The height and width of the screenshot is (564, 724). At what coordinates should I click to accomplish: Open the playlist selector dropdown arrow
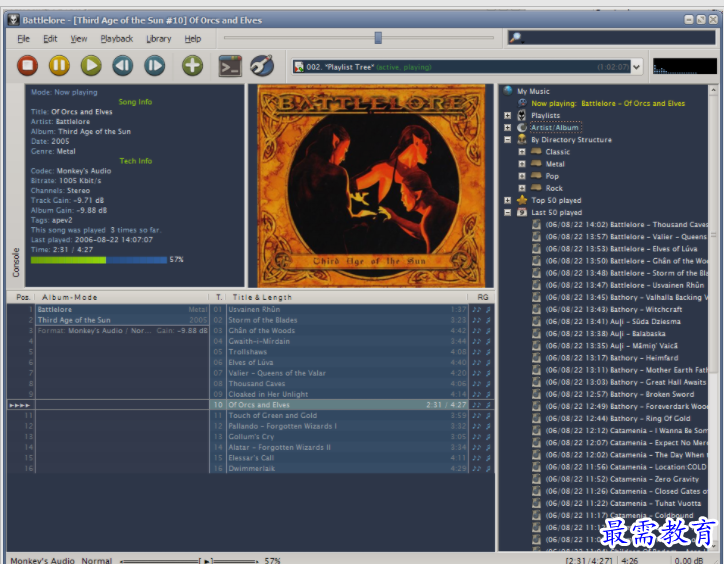(x=636, y=67)
